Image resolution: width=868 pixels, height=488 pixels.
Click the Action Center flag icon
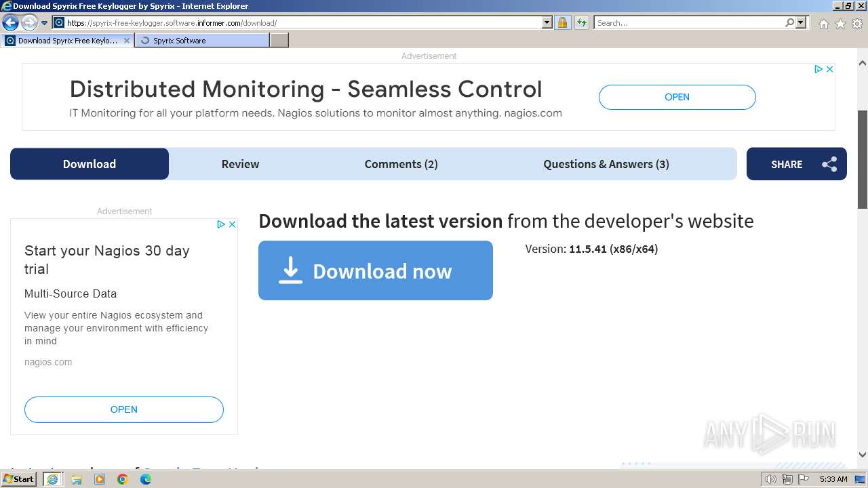pyautogui.click(x=804, y=479)
